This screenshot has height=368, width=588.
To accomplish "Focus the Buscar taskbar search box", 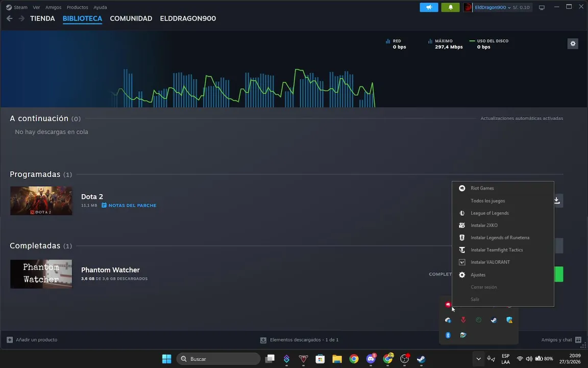I will tap(218, 359).
